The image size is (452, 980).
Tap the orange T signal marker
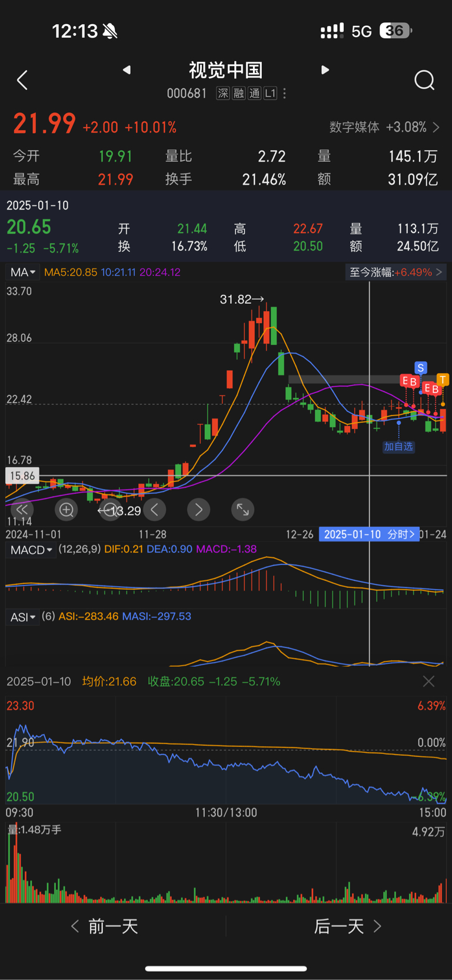click(x=443, y=380)
